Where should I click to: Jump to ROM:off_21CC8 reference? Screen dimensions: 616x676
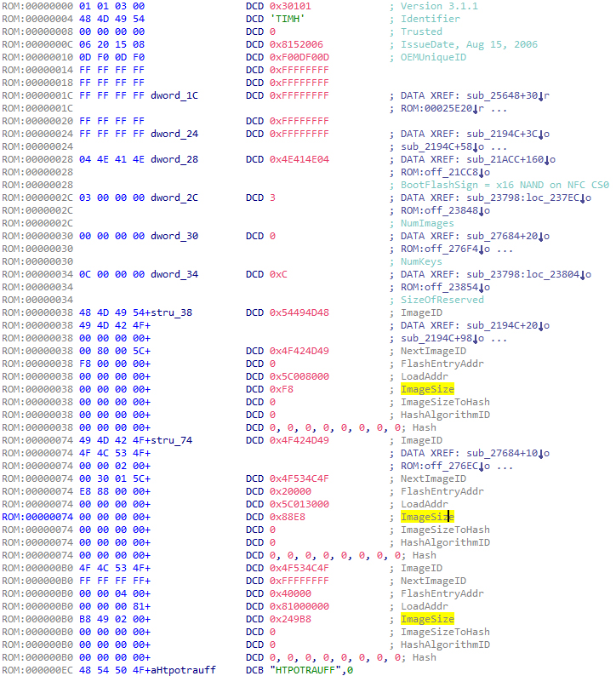[x=439, y=172]
